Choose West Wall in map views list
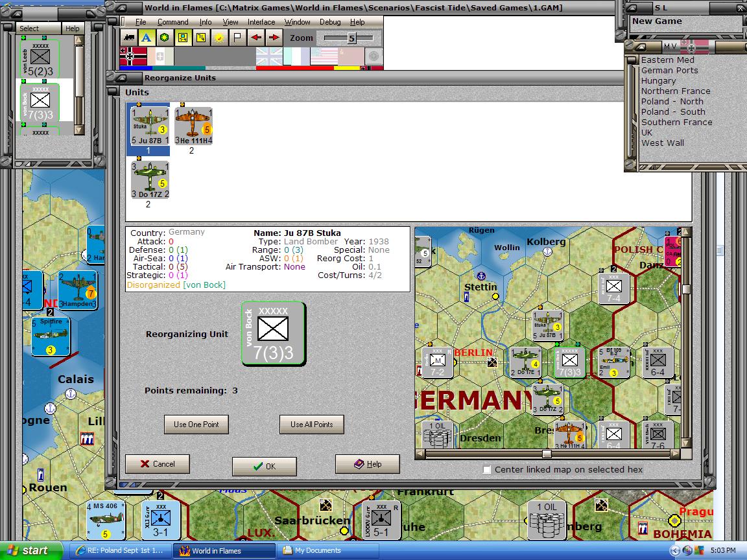The image size is (747, 560). pos(662,143)
